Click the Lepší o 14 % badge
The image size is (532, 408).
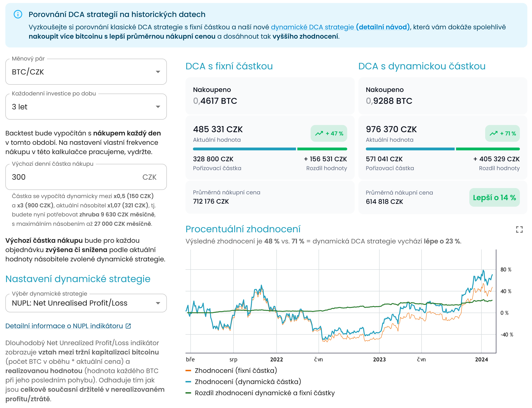point(494,197)
